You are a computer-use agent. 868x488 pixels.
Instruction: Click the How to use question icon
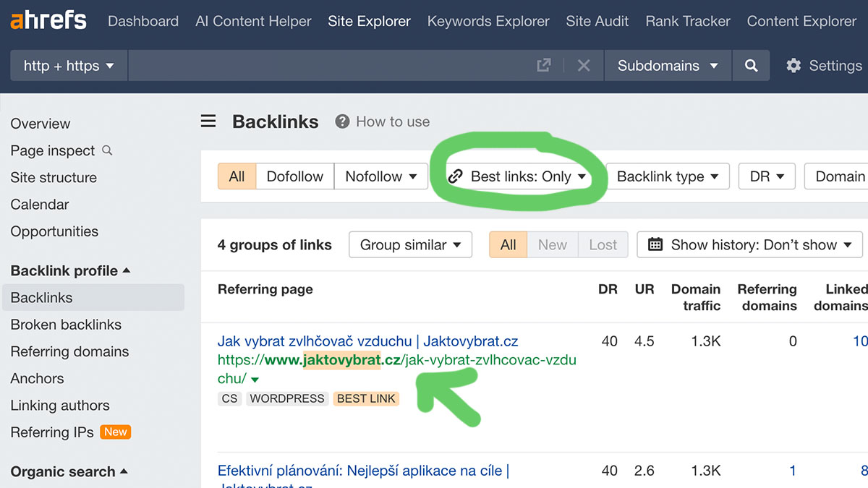342,121
